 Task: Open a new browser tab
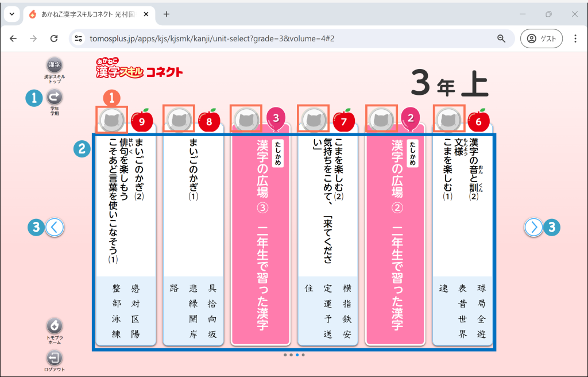pyautogui.click(x=167, y=14)
